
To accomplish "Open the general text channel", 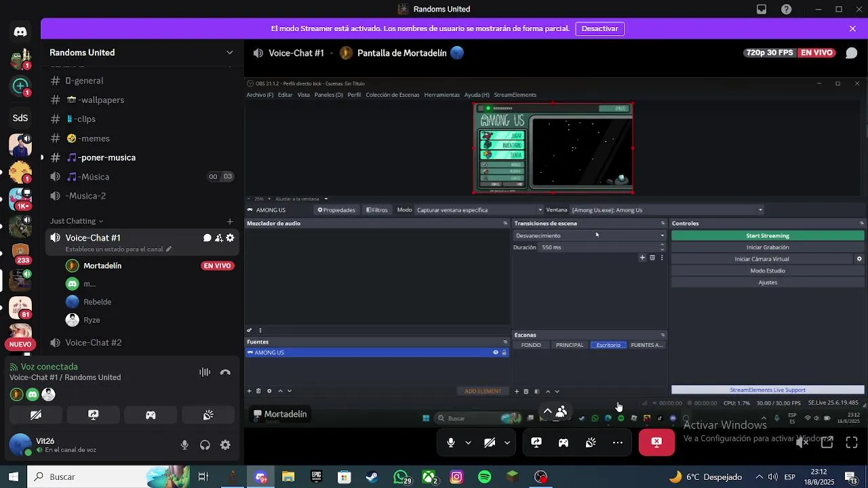I will click(142, 81).
